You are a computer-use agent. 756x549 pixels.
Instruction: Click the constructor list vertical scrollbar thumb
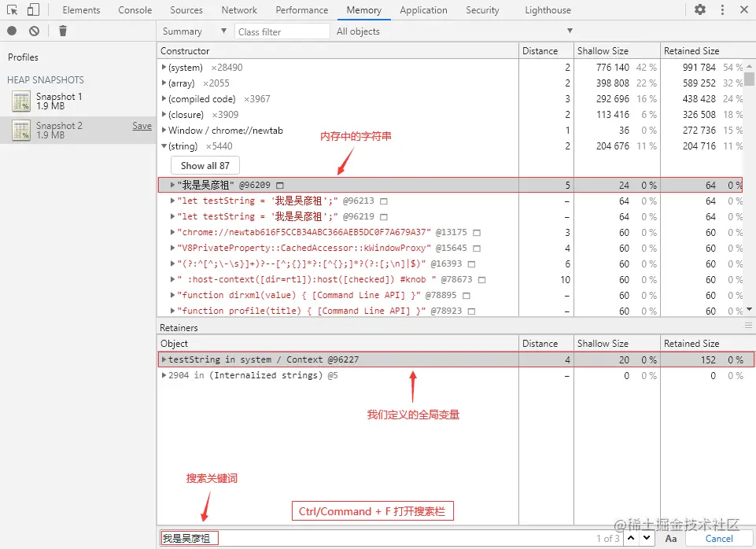tap(749, 79)
